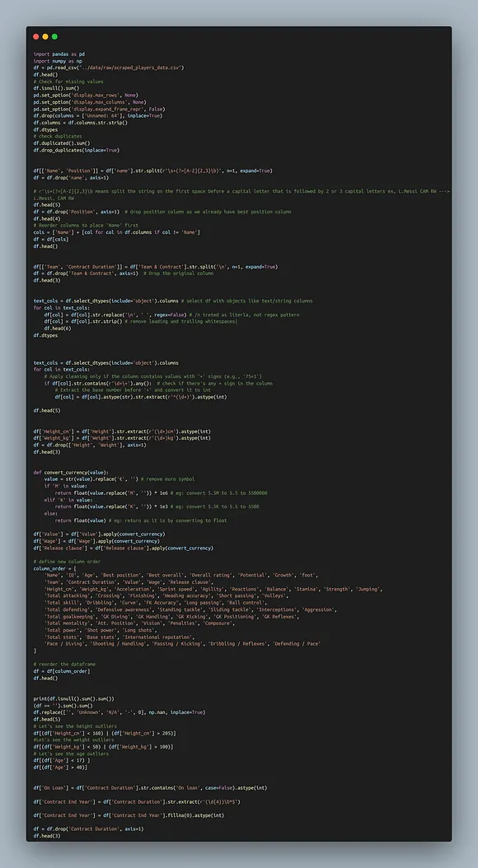The image size is (478, 868).
Task: Click the line 'df = df[column_order]'
Action: point(62,671)
